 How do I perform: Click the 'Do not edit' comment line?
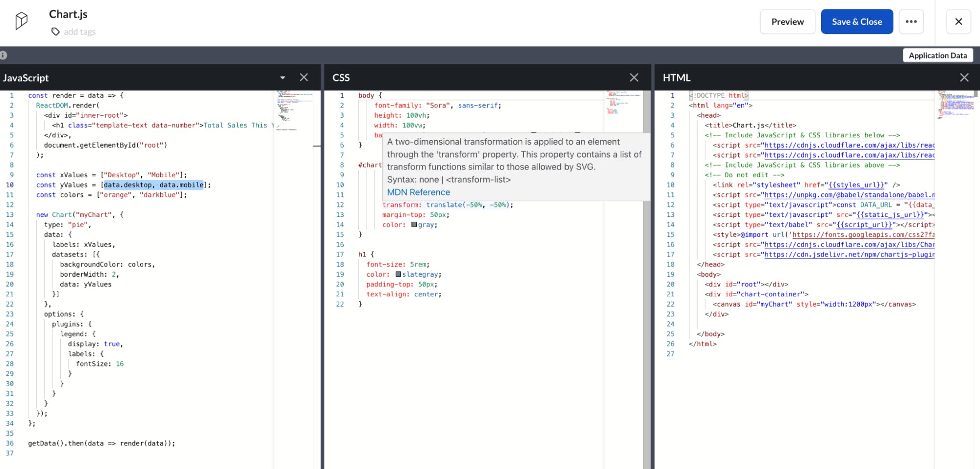point(744,175)
